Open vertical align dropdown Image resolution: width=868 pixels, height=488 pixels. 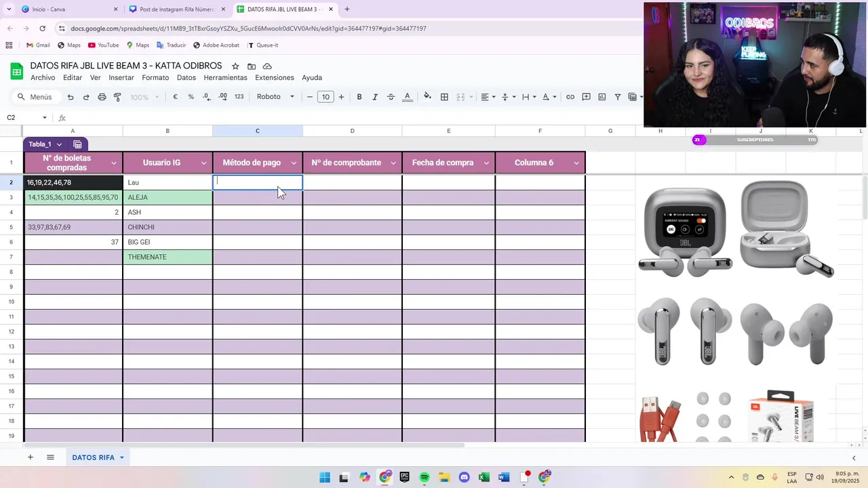click(508, 97)
